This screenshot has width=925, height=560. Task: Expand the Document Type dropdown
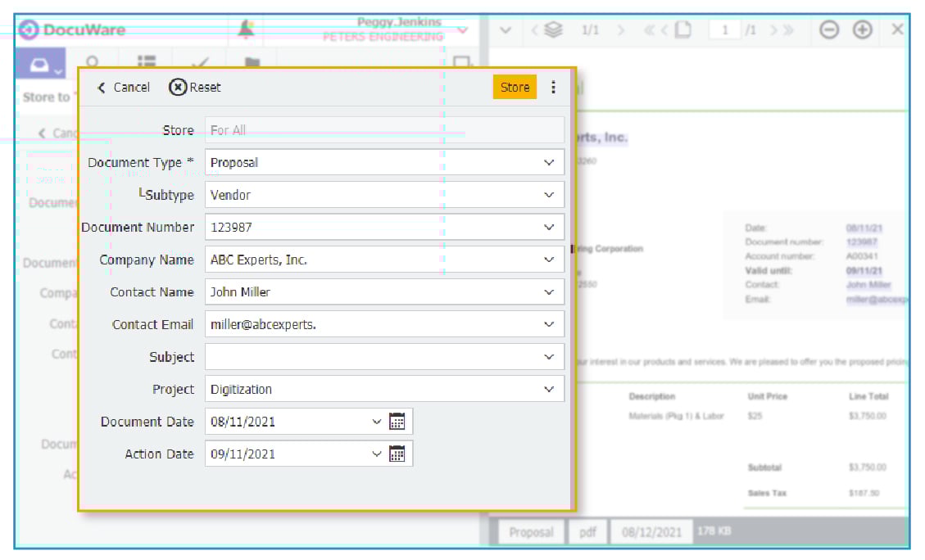pos(549,163)
